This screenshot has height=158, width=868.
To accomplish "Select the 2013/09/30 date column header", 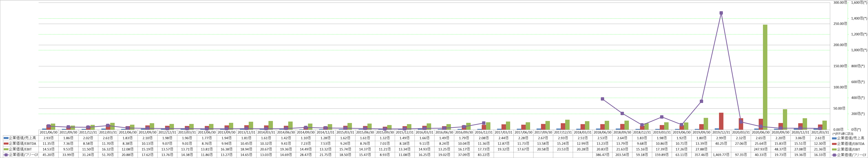I will [x=227, y=132].
